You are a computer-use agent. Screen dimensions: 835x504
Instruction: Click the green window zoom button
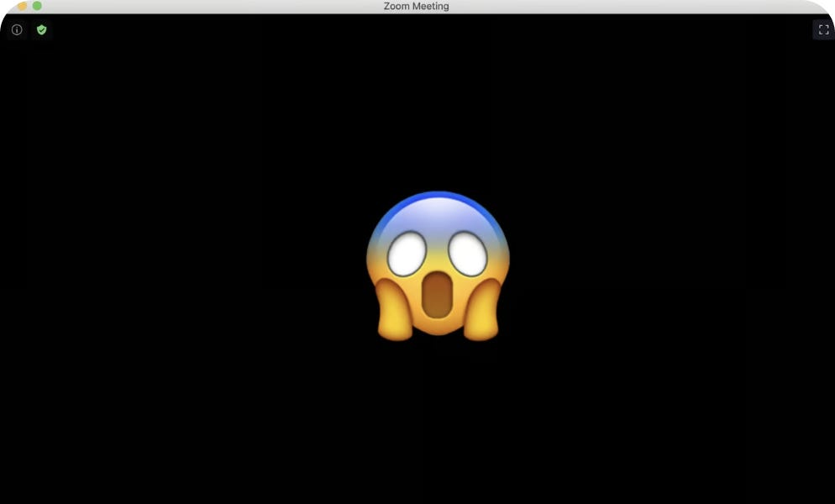click(x=37, y=6)
